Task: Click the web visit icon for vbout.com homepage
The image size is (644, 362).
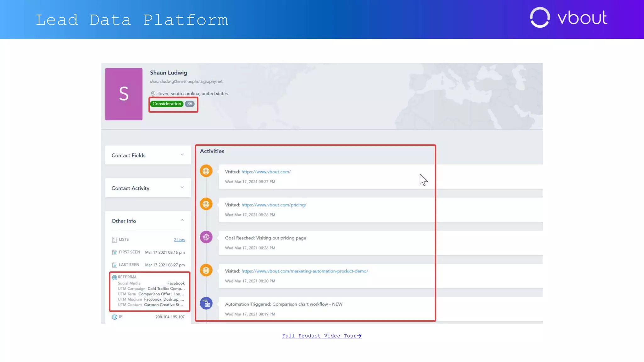Action: 206,171
